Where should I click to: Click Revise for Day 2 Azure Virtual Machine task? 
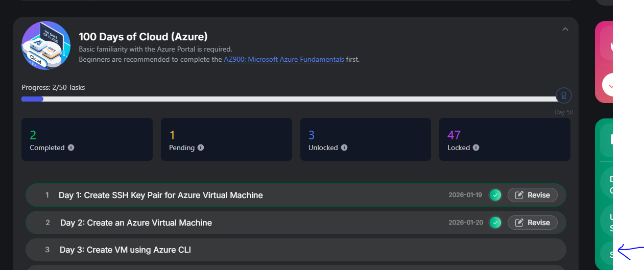point(533,223)
